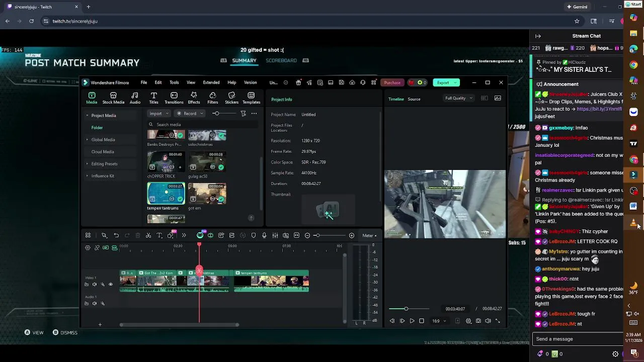Open the Record dropdown

190,114
